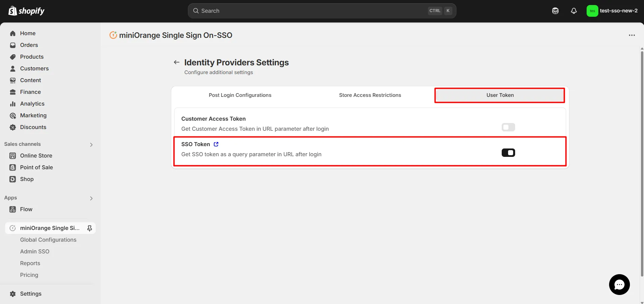Open the notifications bell
The height and width of the screenshot is (304, 644).
pos(574,11)
